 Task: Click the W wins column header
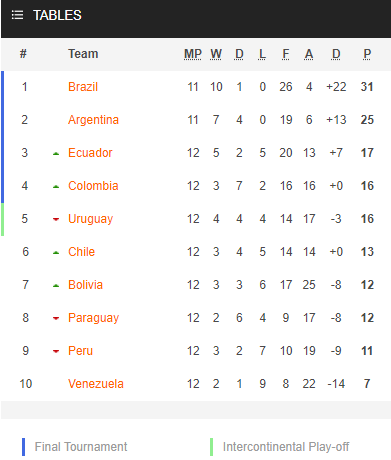216,54
